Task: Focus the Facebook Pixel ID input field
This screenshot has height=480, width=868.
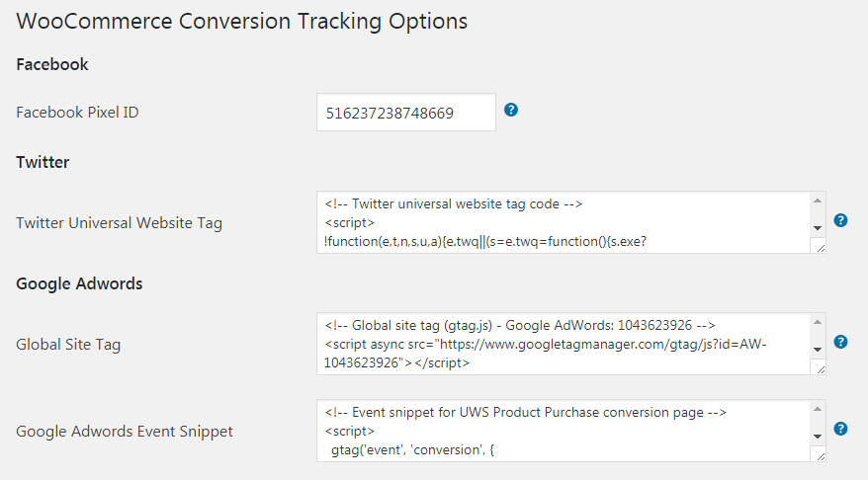Action: [x=406, y=113]
